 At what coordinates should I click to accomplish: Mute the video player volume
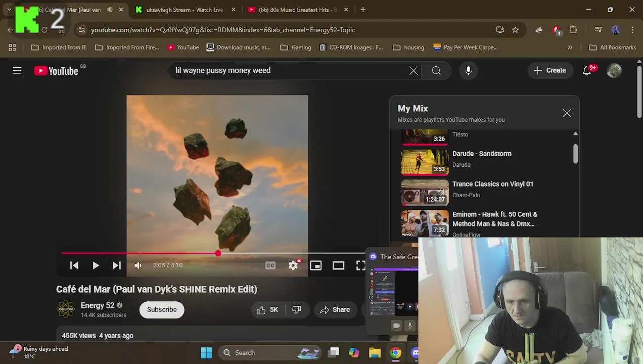[x=138, y=265]
